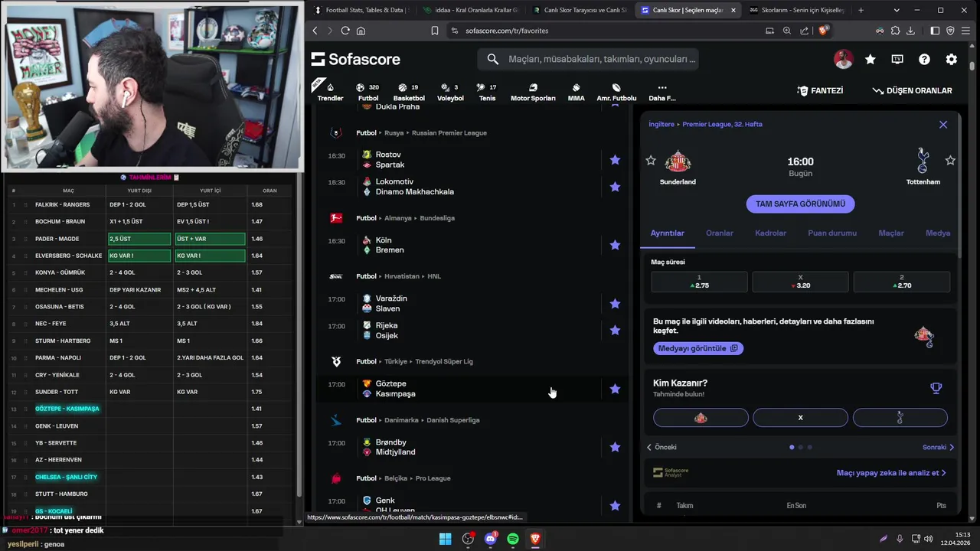
Task: Unfavorite the Göztepe vs Kasımpaşa match
Action: (x=615, y=389)
